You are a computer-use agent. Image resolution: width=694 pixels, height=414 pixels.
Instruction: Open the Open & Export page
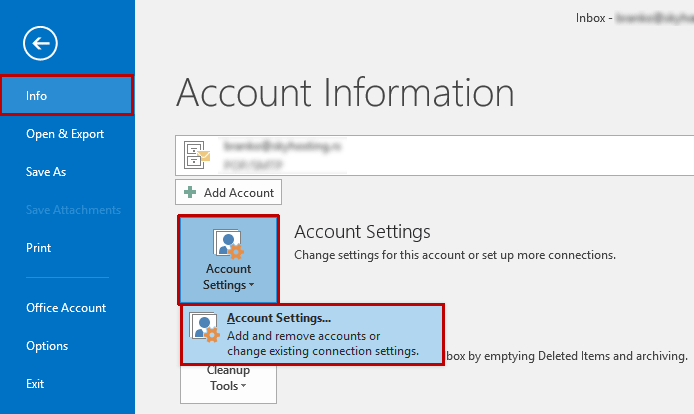pos(65,134)
